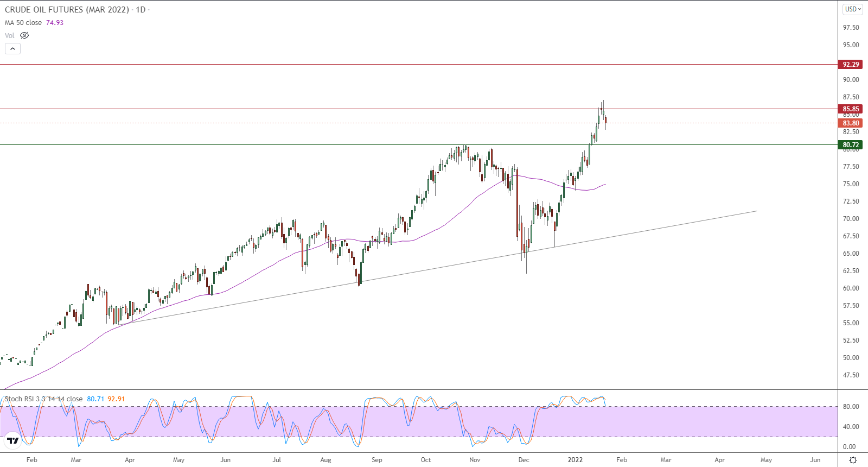The image size is (868, 467).
Task: Select the 92.29 red price label
Action: (851, 64)
